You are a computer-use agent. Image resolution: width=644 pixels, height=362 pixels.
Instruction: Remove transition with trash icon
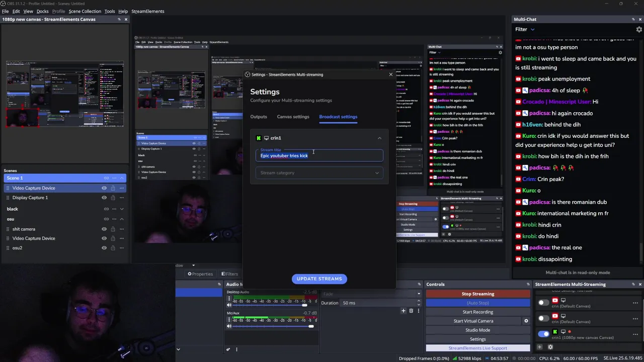tap(411, 311)
